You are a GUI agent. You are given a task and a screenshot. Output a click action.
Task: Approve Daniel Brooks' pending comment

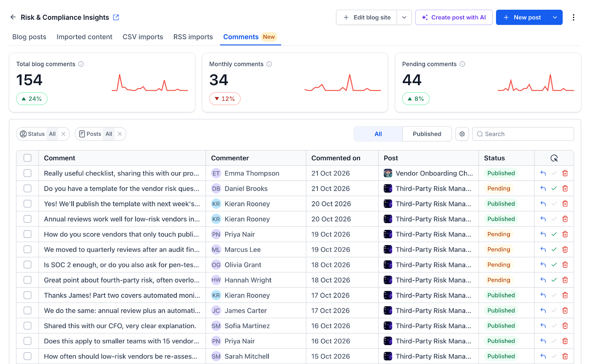pyautogui.click(x=554, y=189)
